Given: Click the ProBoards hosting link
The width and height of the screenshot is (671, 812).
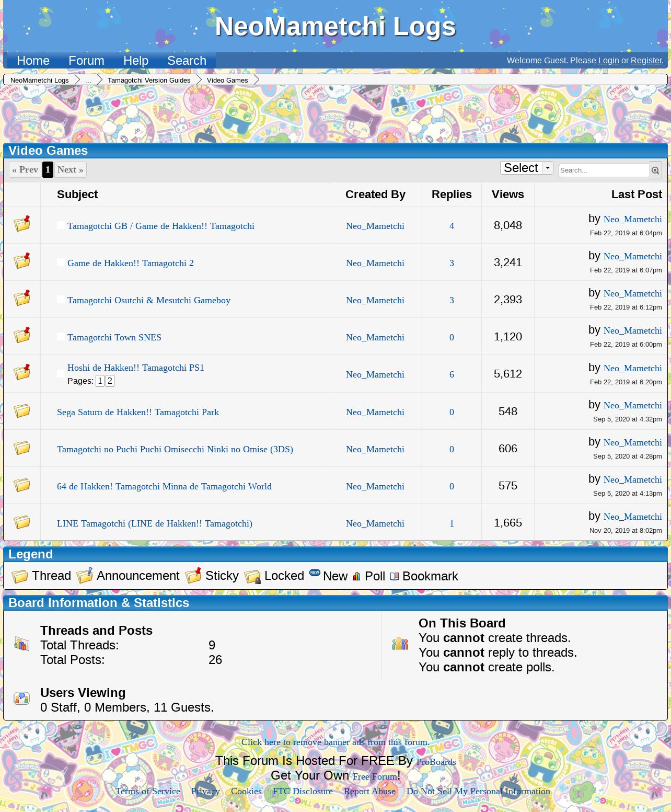Looking at the screenshot, I should (x=436, y=762).
